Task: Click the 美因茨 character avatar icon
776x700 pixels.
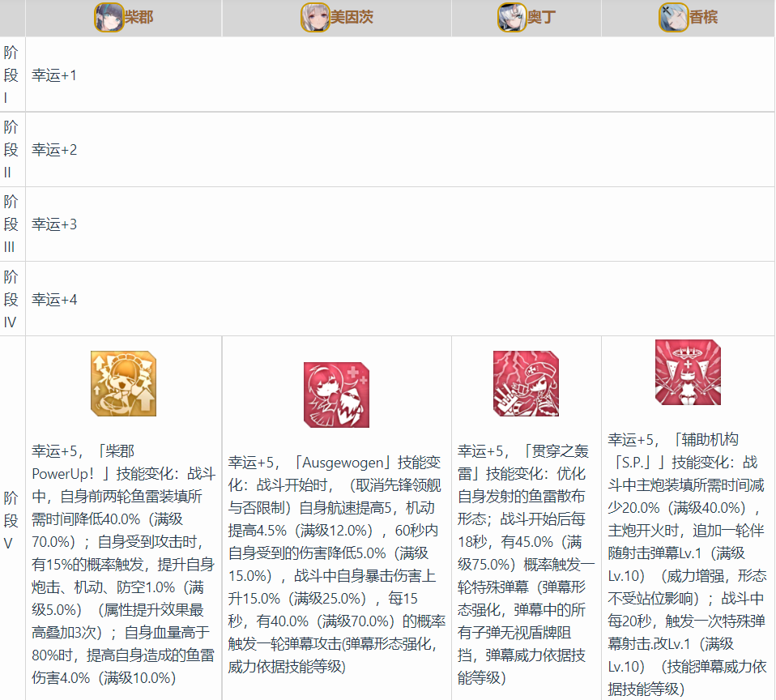Action: click(x=315, y=17)
